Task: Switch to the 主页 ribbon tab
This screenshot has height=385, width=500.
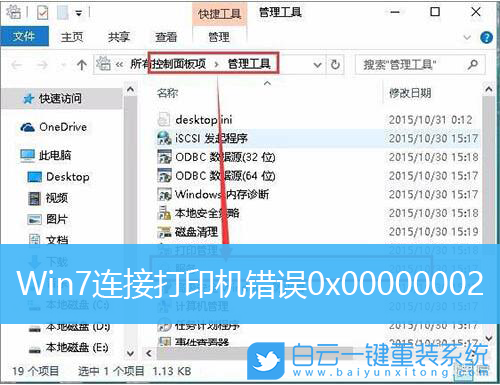Action: pos(72,37)
